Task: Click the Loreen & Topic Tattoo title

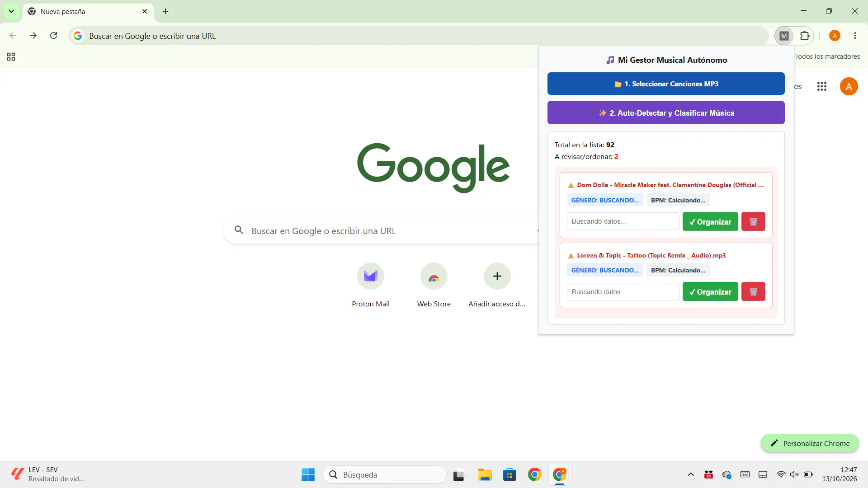Action: coord(651,255)
